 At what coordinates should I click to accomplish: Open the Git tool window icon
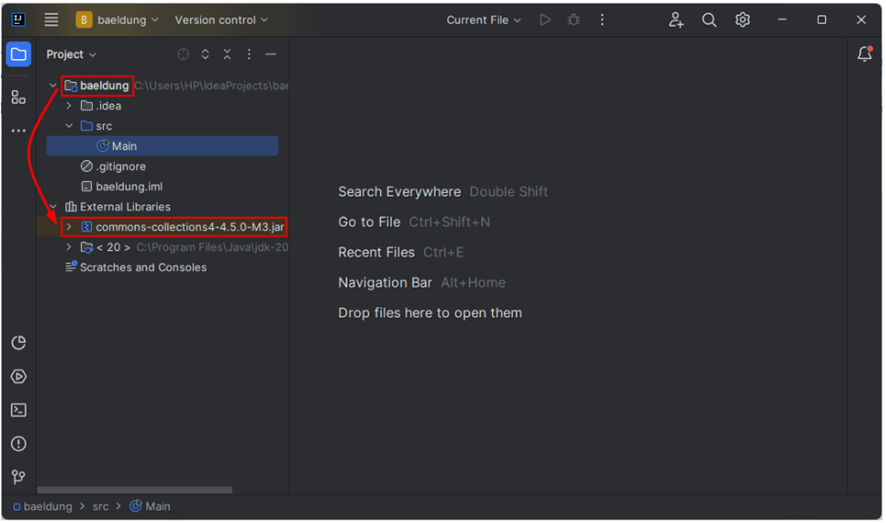click(x=18, y=477)
